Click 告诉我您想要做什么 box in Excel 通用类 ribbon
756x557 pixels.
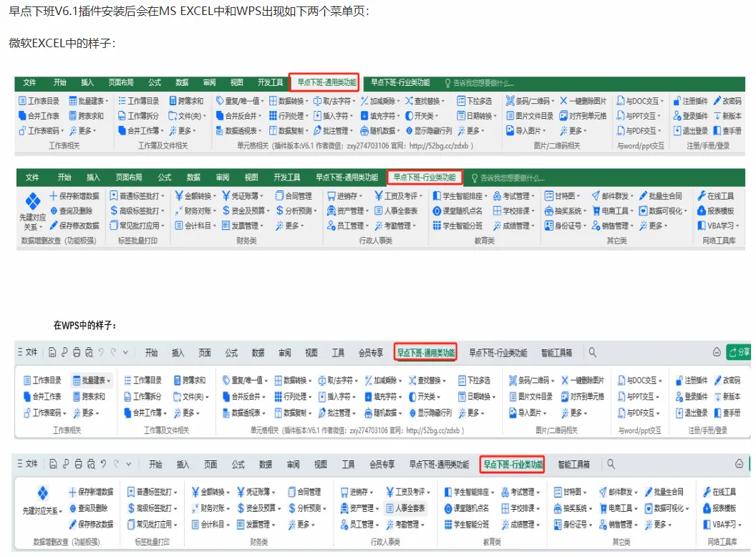[x=479, y=83]
